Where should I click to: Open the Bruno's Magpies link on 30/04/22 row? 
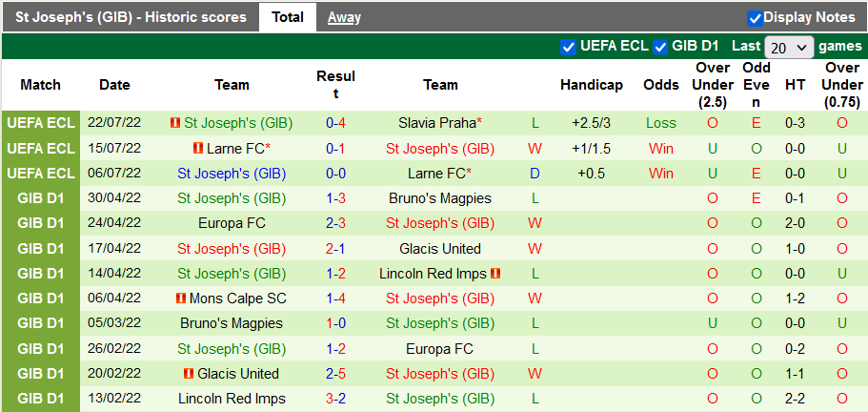pyautogui.click(x=440, y=198)
